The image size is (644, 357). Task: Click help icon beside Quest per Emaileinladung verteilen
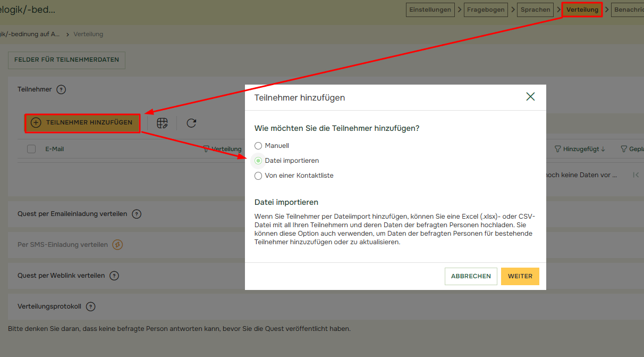tap(137, 214)
